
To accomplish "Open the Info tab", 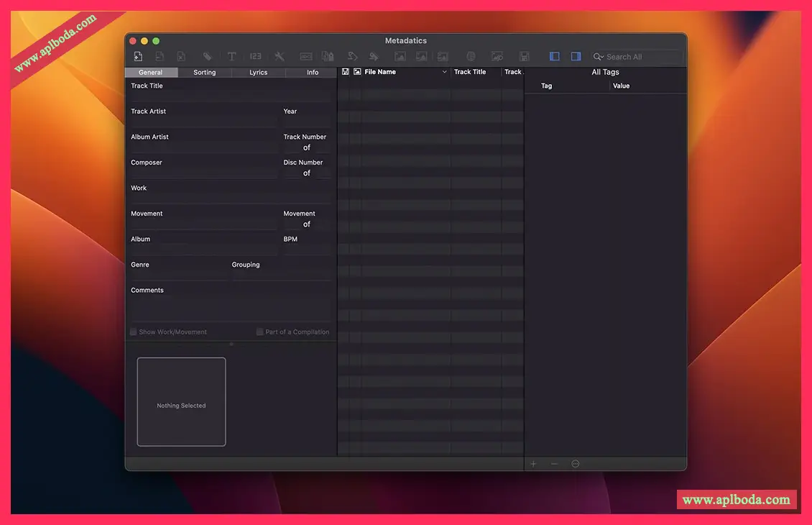I will pyautogui.click(x=313, y=73).
